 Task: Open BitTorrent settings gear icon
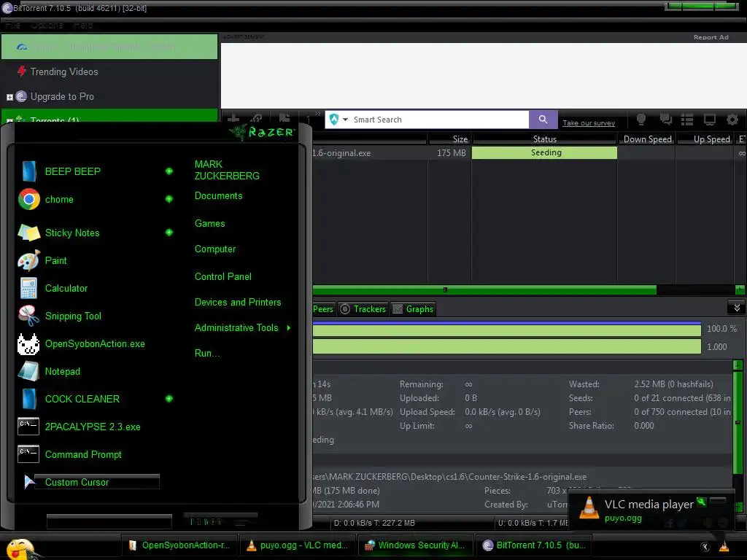[732, 120]
